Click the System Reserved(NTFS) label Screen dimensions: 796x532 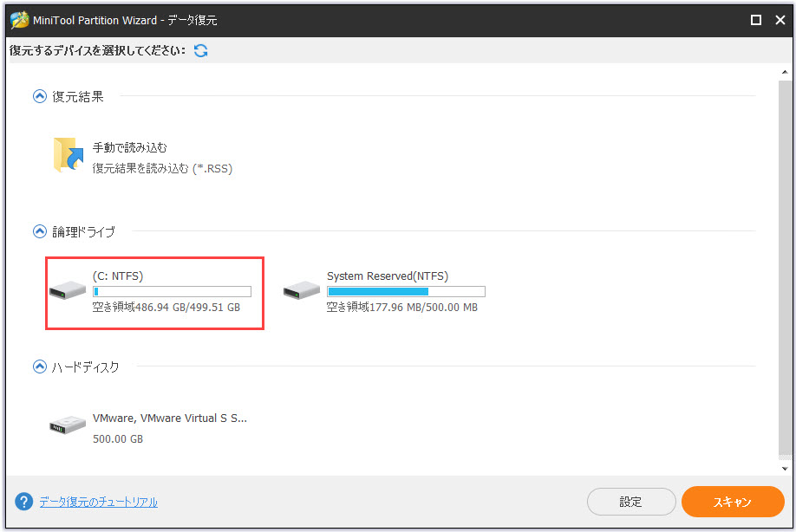click(x=388, y=276)
